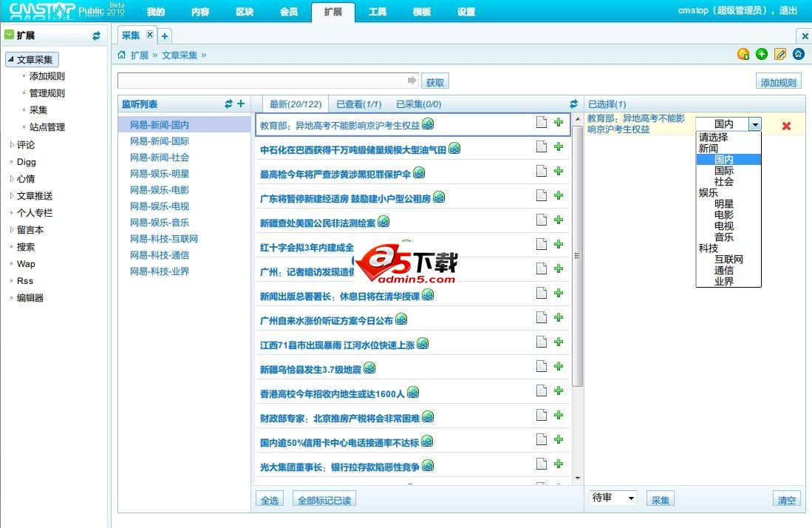Preview 教育部：异地高考 article page icon
Image resolution: width=812 pixels, height=528 pixels.
[x=541, y=122]
